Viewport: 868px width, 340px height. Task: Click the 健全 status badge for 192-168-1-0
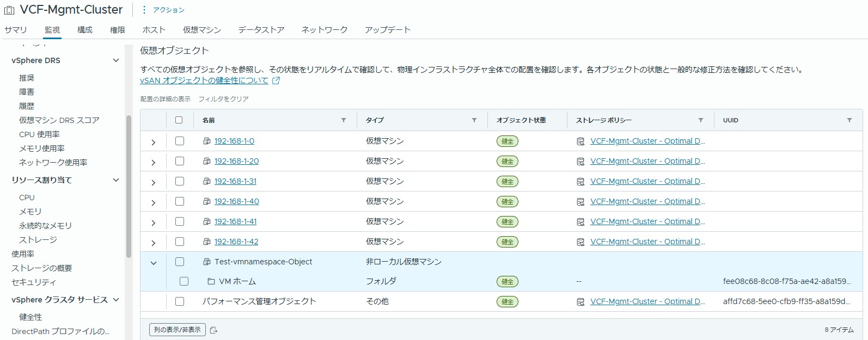508,141
